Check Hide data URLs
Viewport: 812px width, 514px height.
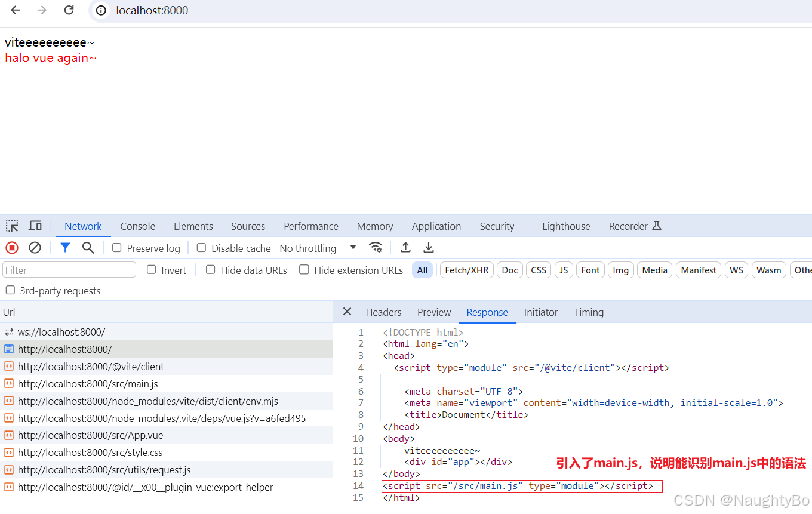click(210, 270)
